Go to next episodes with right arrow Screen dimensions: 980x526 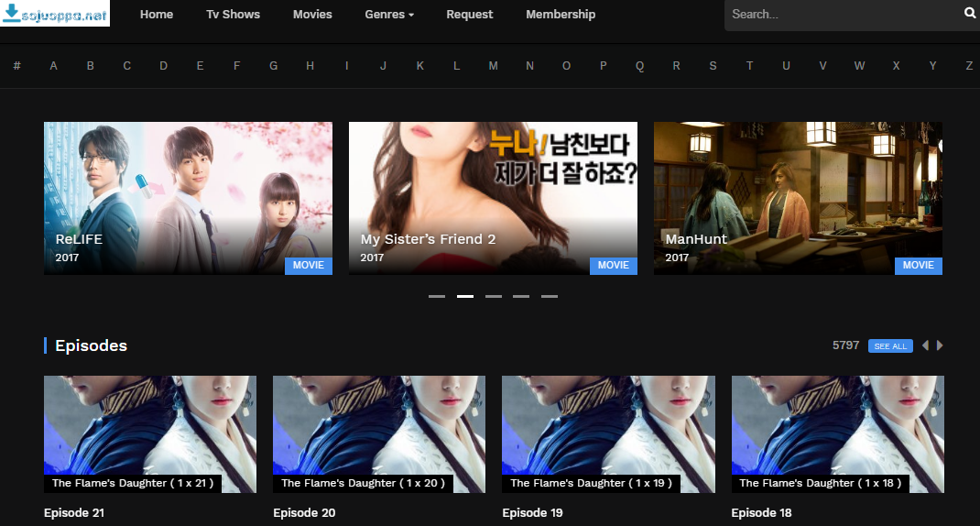click(940, 345)
